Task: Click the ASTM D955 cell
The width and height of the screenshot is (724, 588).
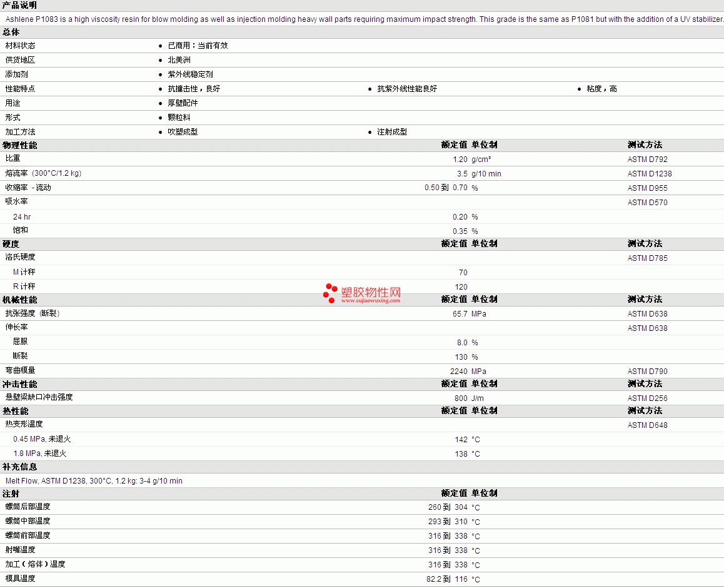Action: (x=647, y=188)
